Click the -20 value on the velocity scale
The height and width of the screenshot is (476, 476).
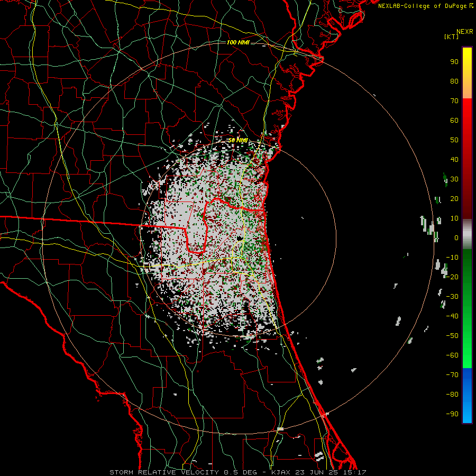tap(452, 277)
